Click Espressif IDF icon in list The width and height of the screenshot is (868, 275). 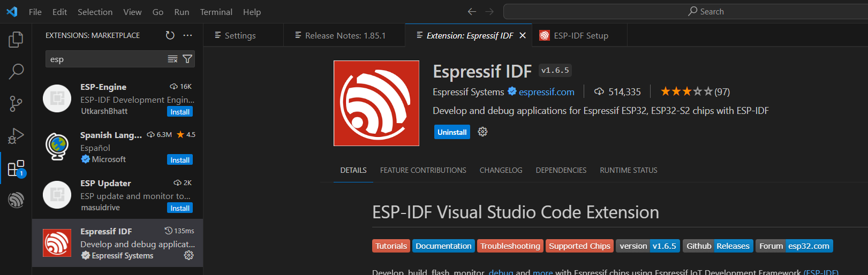point(57,243)
